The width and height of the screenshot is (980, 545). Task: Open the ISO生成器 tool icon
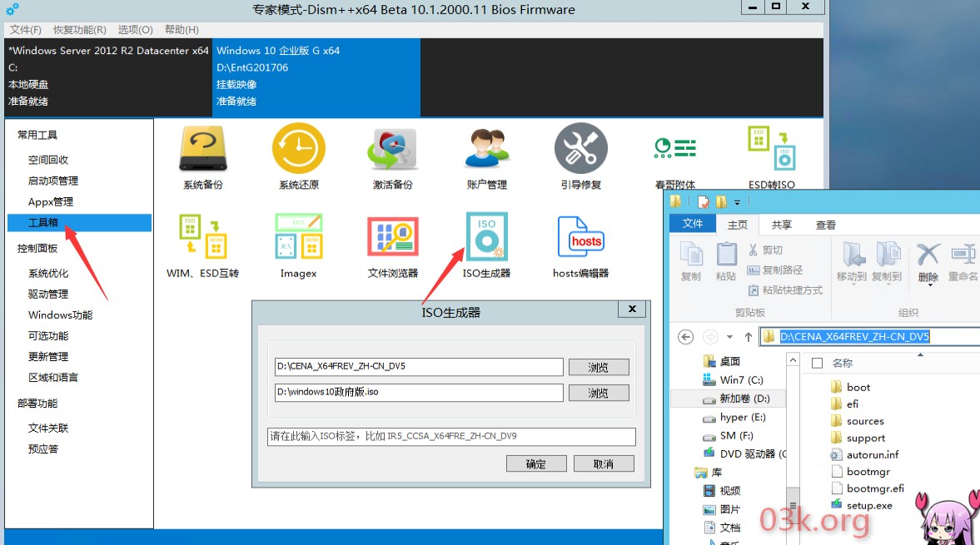(x=487, y=245)
